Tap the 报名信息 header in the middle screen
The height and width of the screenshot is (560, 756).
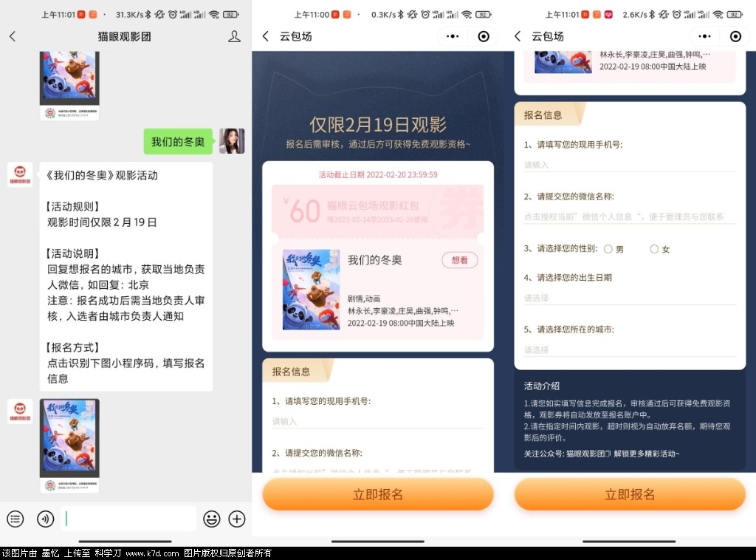click(291, 372)
